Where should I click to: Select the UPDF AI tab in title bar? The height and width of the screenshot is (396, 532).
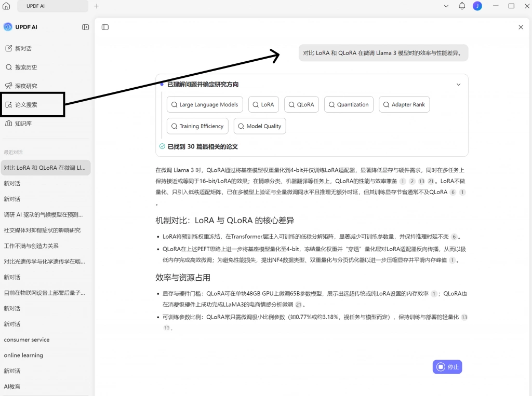point(52,6)
